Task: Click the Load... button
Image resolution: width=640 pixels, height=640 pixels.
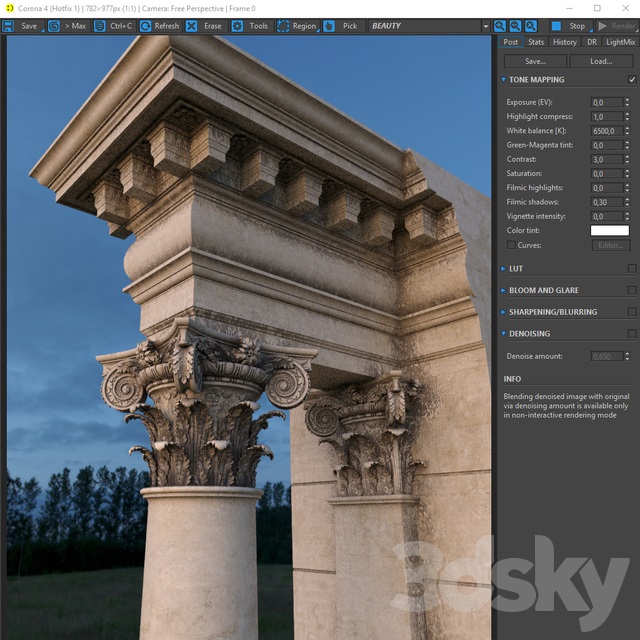Action: pyautogui.click(x=601, y=61)
